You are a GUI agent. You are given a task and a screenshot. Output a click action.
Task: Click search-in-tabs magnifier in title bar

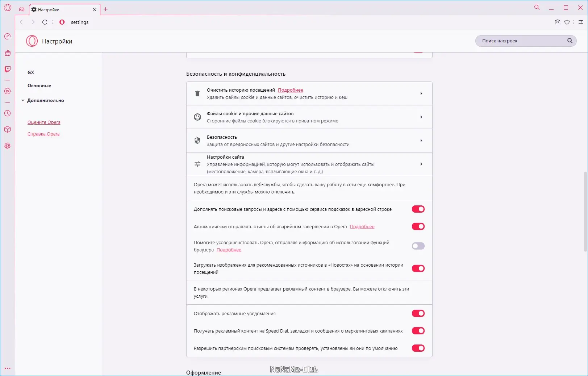537,8
